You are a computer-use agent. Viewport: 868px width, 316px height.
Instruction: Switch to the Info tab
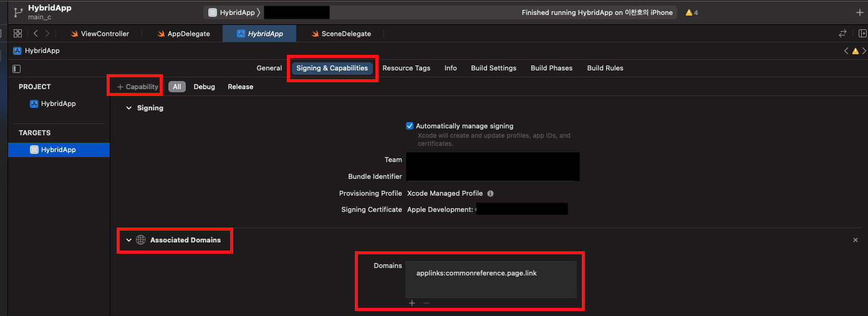451,68
